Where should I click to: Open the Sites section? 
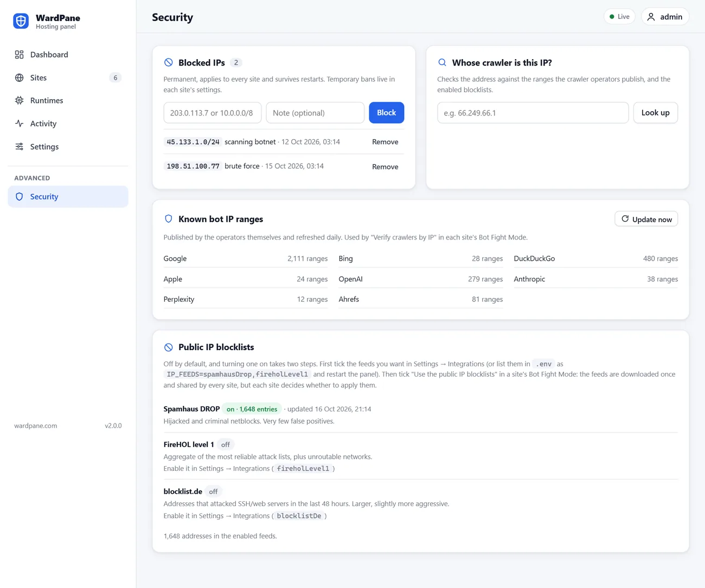(68, 77)
